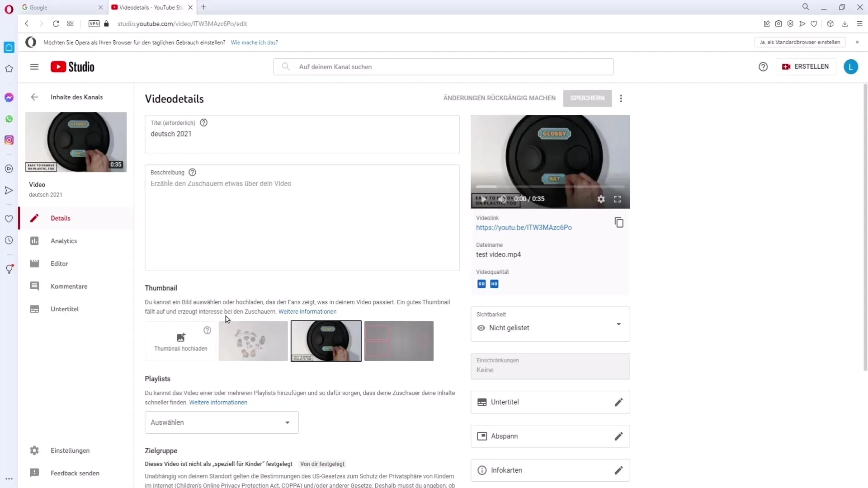
Task: Enable the Abspann edit toggle
Action: point(619,436)
